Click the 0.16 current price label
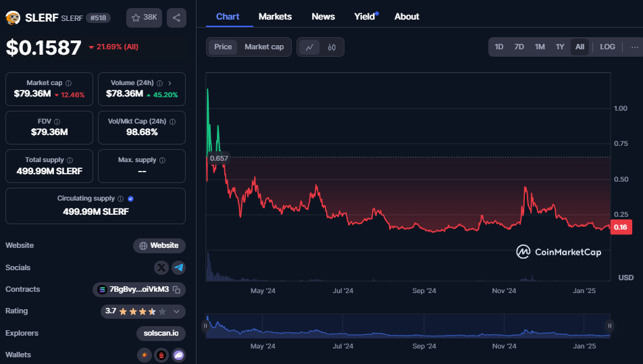 coord(621,227)
